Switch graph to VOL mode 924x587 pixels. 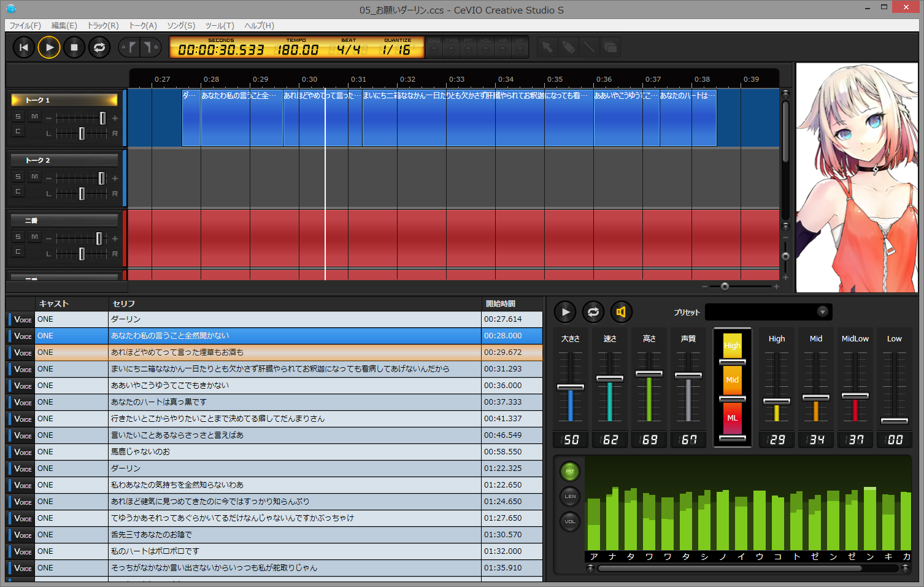point(570,522)
